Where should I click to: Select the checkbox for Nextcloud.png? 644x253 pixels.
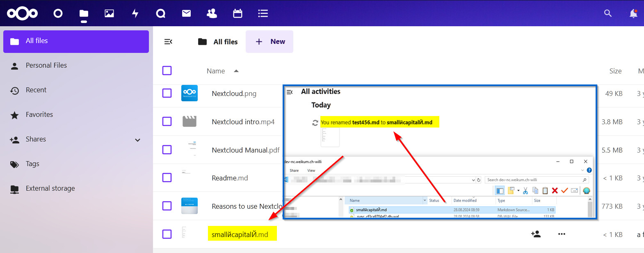(x=167, y=93)
